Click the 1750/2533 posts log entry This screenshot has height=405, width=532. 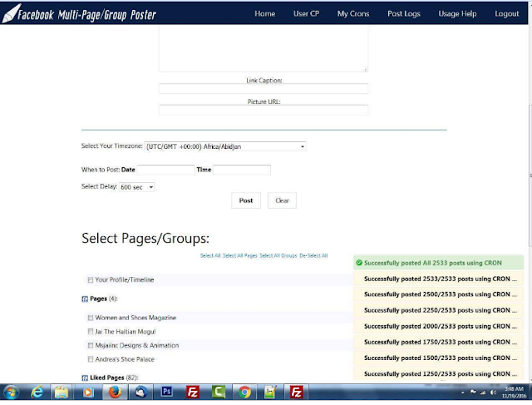[x=439, y=342]
